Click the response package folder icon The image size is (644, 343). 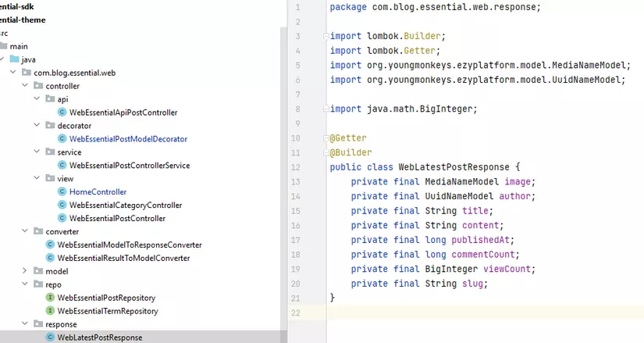tap(38, 323)
